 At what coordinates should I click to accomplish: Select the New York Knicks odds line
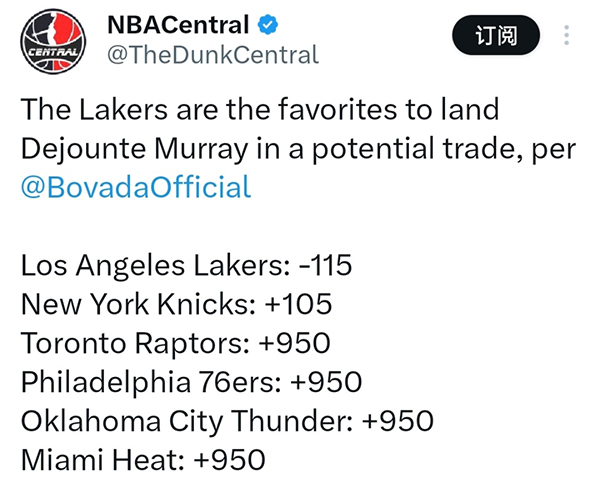click(176, 304)
